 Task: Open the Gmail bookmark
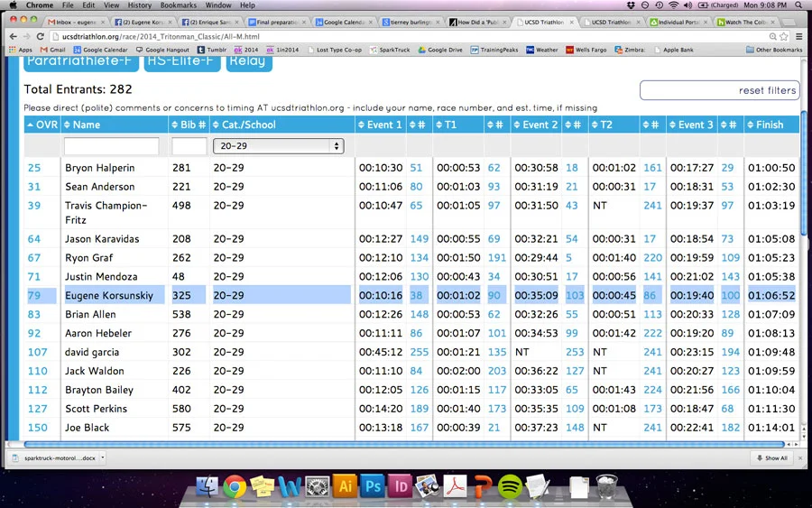point(53,50)
